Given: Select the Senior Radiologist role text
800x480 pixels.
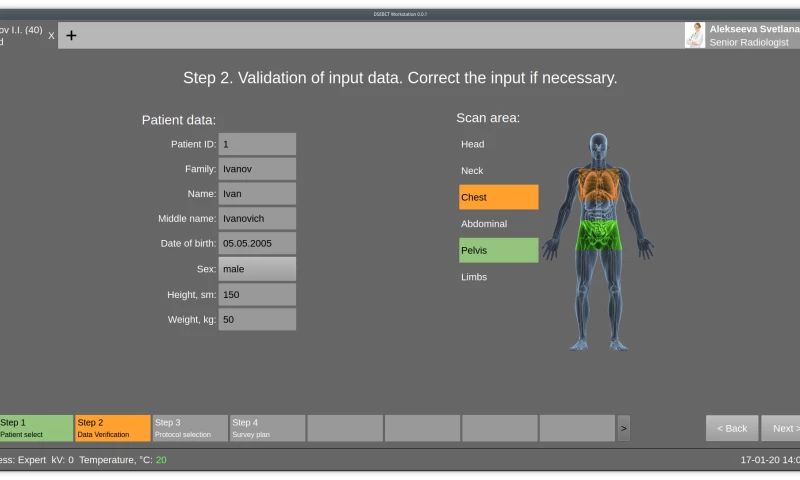Looking at the screenshot, I should [x=748, y=42].
